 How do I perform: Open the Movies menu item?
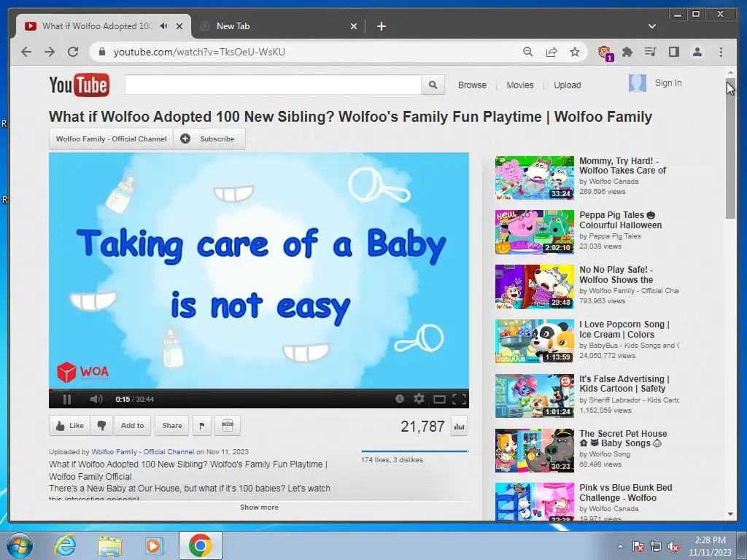519,85
